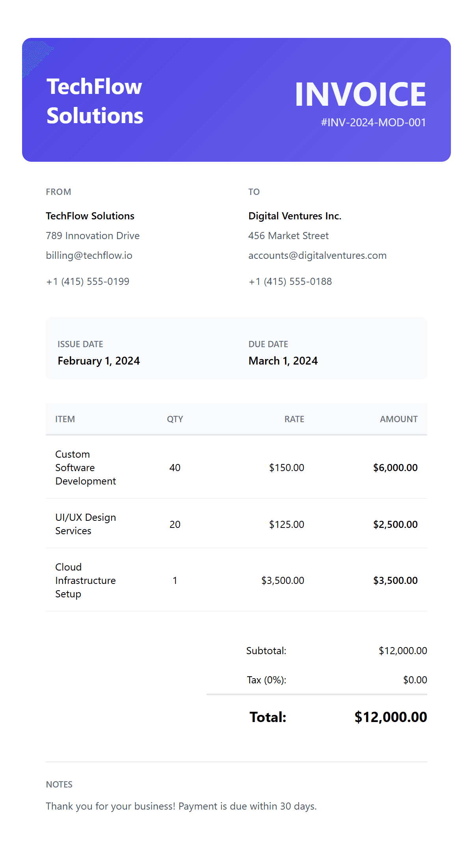The width and height of the screenshot is (473, 868).
Task: Click the large INVOICE heading
Action: point(360,94)
